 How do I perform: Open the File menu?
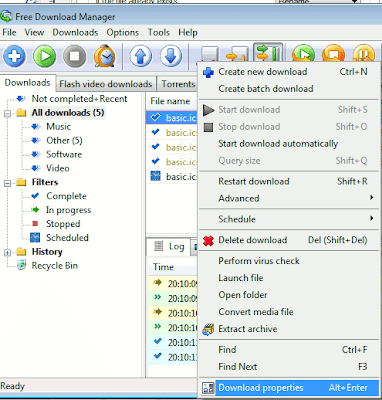tap(9, 32)
